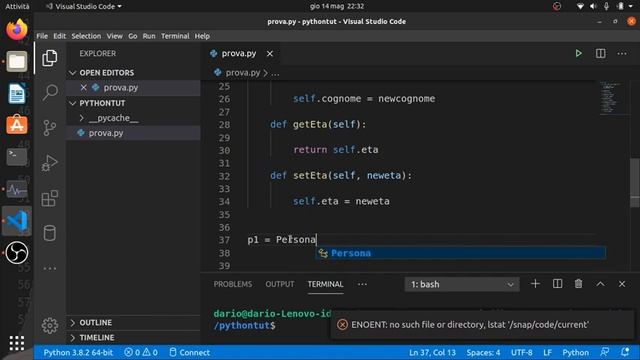Launch Firefox from the Ubuntu dock
The image size is (640, 360).
pyautogui.click(x=17, y=29)
